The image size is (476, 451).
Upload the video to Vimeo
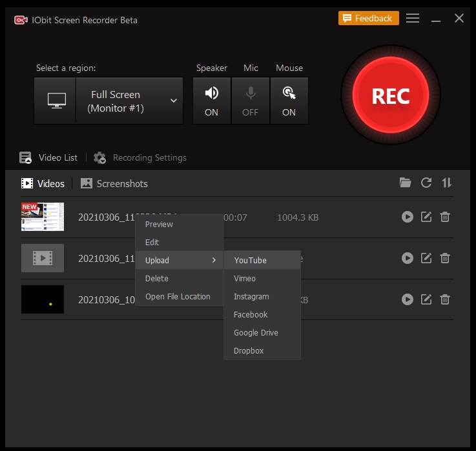pos(262,278)
